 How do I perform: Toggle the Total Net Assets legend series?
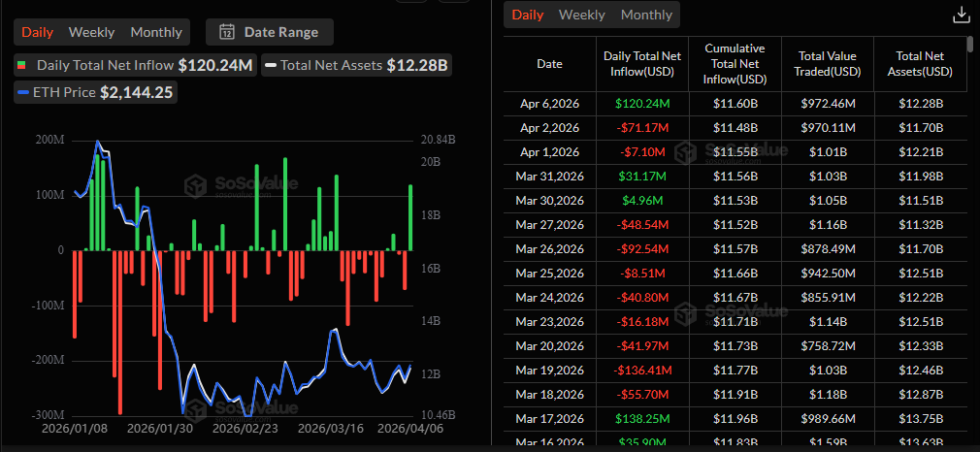click(357, 66)
